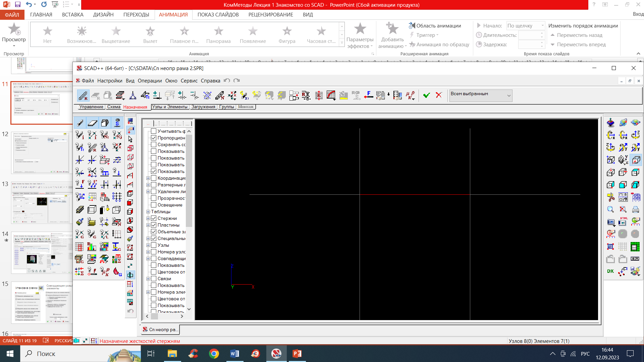Open Google Chrome from the taskbar

[x=214, y=354]
